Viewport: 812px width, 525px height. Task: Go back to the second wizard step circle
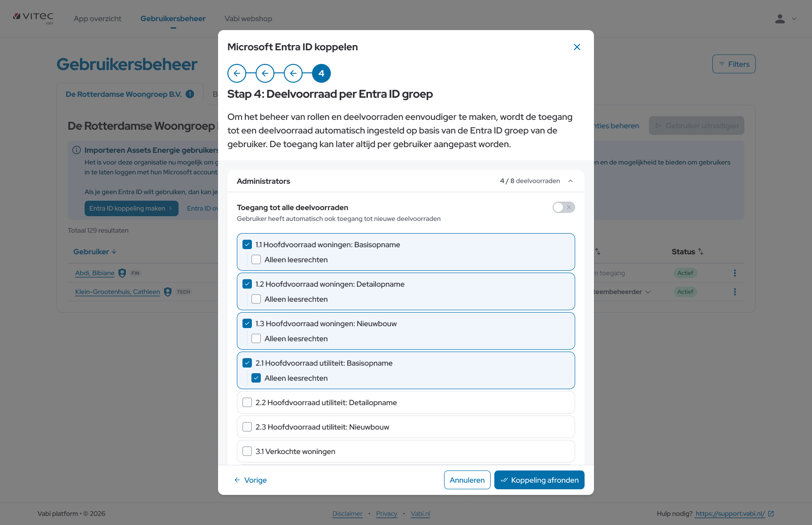point(265,73)
